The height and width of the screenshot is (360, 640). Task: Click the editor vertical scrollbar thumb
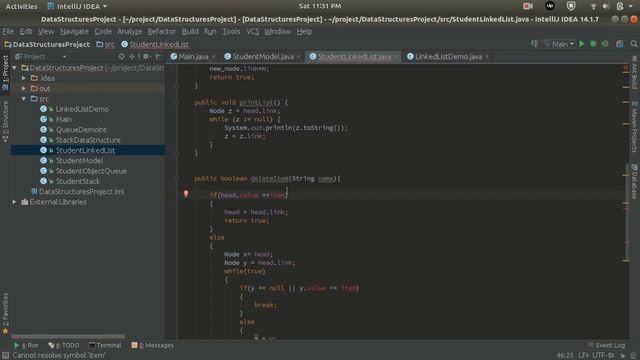[x=627, y=212]
